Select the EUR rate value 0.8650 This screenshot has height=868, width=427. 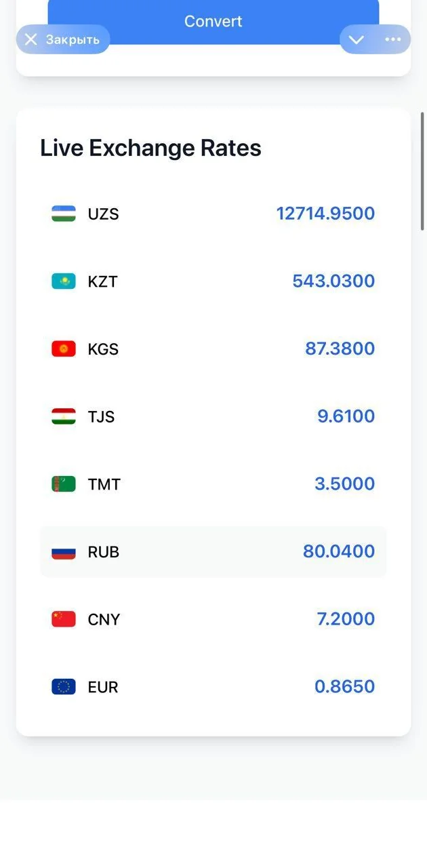(x=344, y=687)
